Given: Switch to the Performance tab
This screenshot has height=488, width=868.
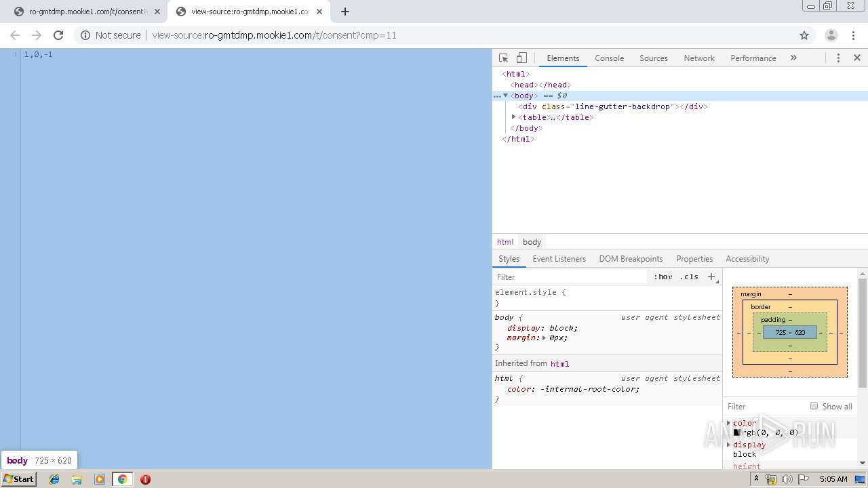Looking at the screenshot, I should click(753, 58).
